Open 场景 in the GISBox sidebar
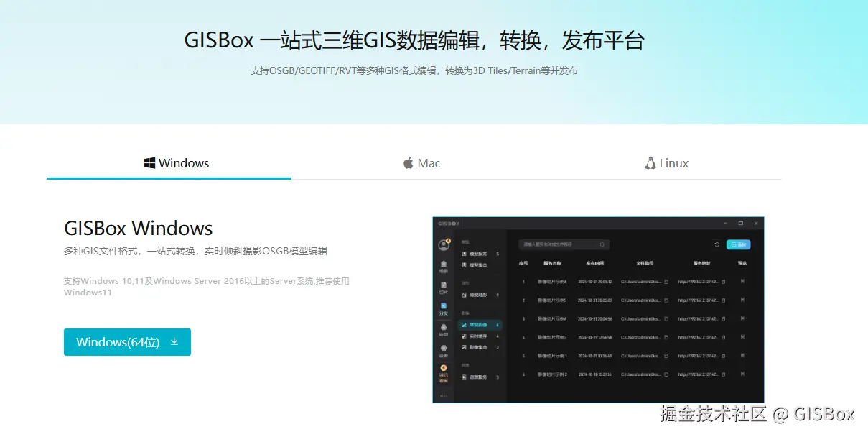 [x=444, y=267]
